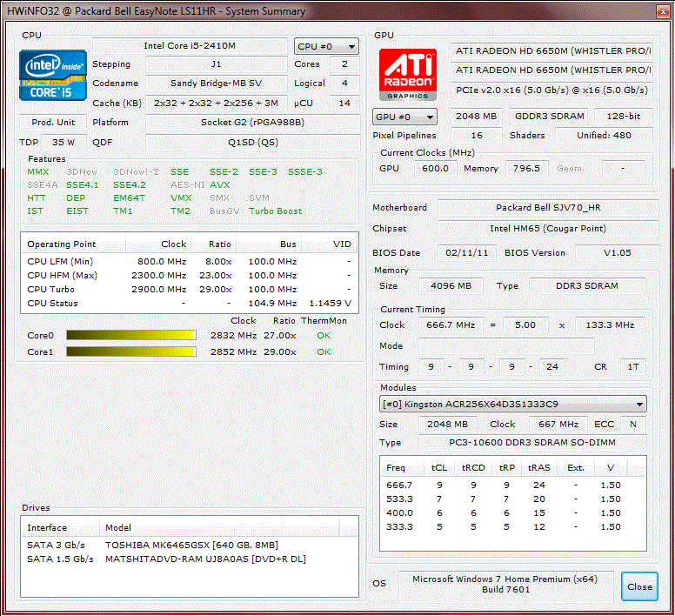The height and width of the screenshot is (616, 675).
Task: Click the SSE4.2 feature label
Action: tap(130, 184)
